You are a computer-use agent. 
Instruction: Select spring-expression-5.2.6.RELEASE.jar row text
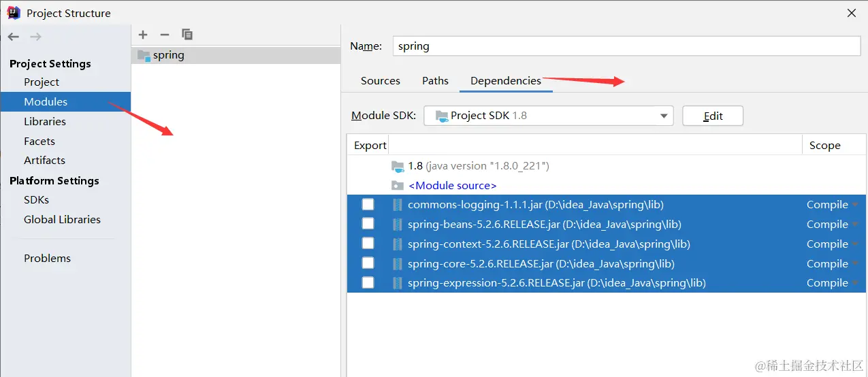557,282
